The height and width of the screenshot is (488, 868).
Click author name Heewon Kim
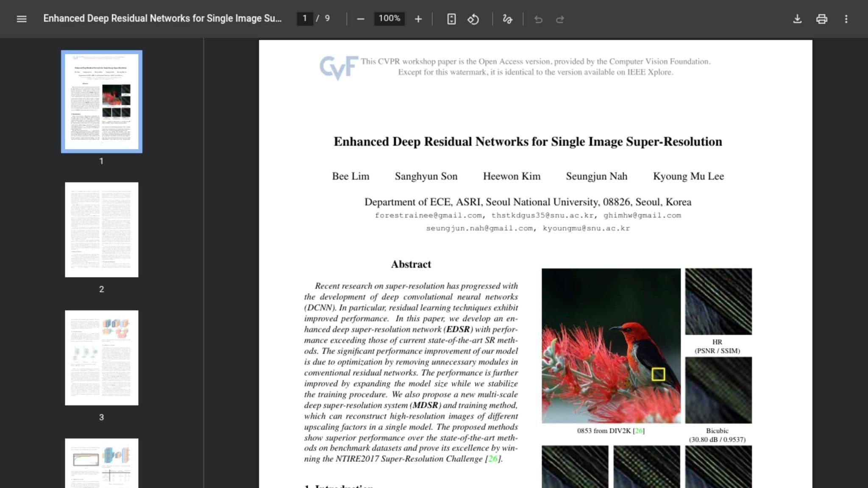point(512,176)
